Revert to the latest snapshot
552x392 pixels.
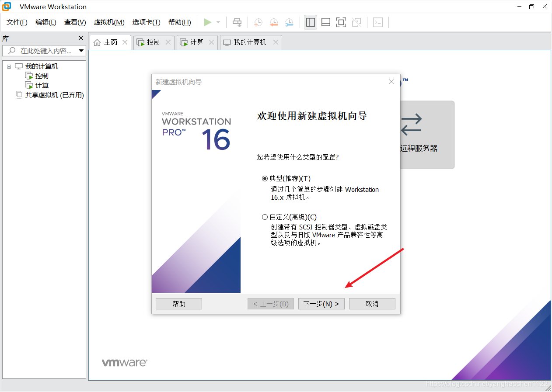(274, 22)
